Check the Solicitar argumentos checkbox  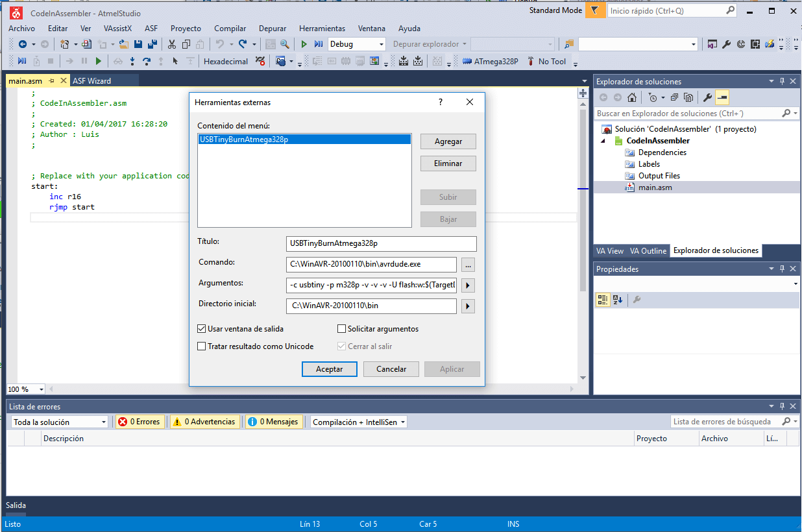(341, 329)
